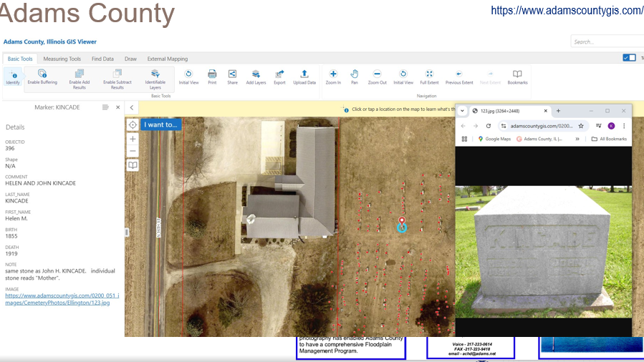644x362 pixels.
Task: Open the Bookmarks tool
Action: point(517,77)
